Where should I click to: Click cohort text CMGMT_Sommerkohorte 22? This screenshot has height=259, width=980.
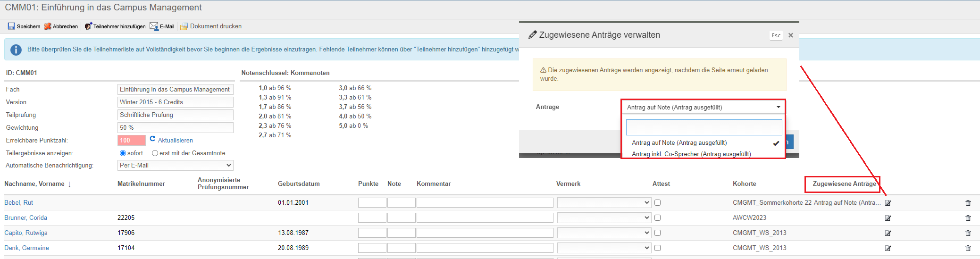tap(772, 203)
